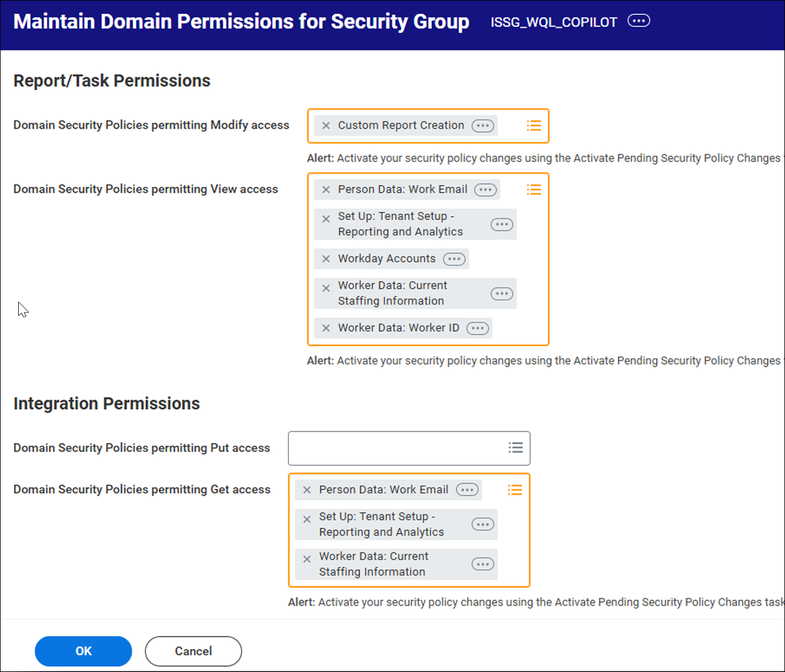The width and height of the screenshot is (785, 672).
Task: Open related actions for Worker Data: Worker ID
Action: pos(478,328)
